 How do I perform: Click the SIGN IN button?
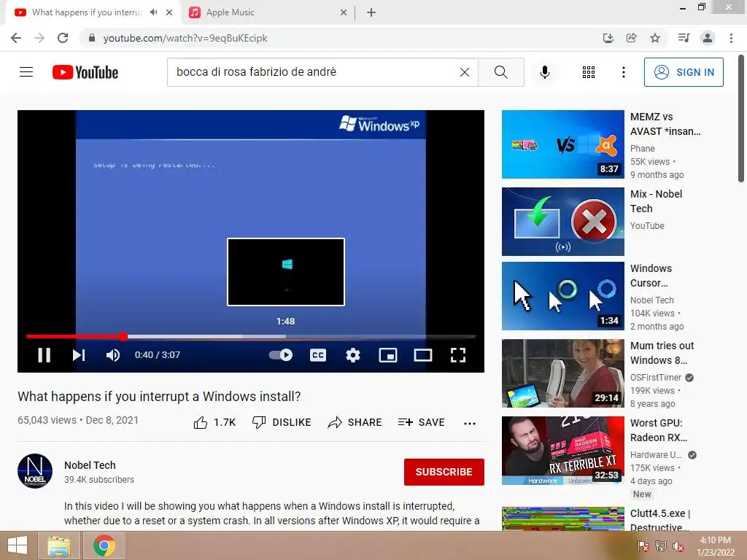click(684, 72)
